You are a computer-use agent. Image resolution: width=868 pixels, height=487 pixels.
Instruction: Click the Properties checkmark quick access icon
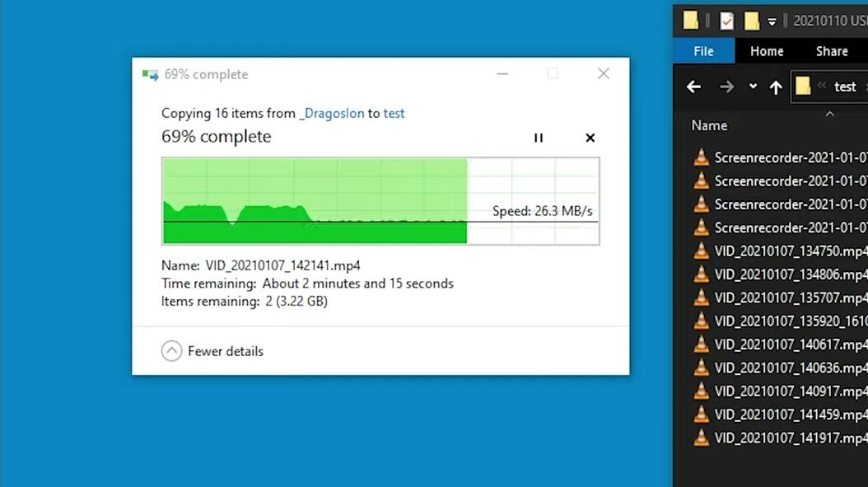click(x=726, y=21)
